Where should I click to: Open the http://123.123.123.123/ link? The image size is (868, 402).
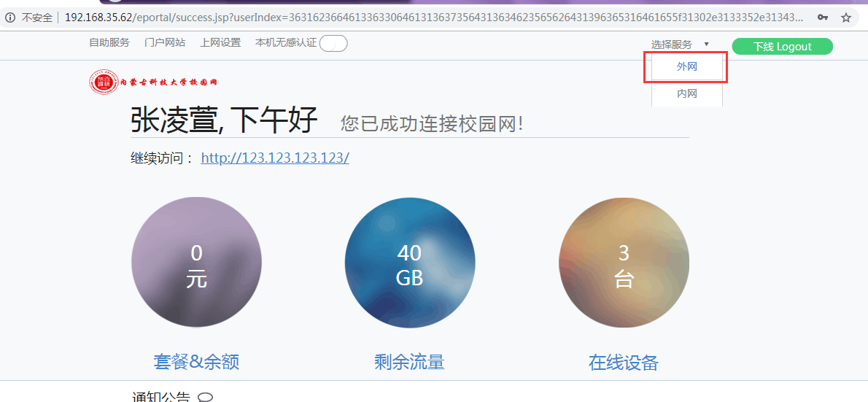274,158
